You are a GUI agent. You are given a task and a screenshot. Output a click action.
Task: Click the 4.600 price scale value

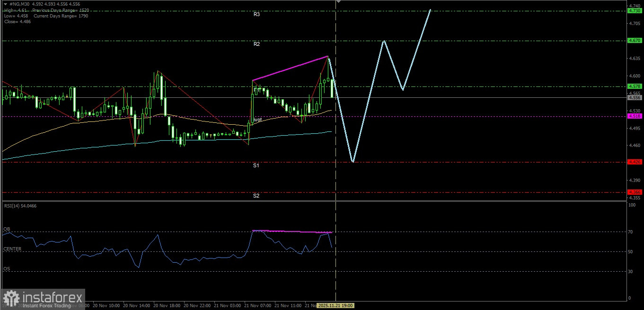pos(635,76)
